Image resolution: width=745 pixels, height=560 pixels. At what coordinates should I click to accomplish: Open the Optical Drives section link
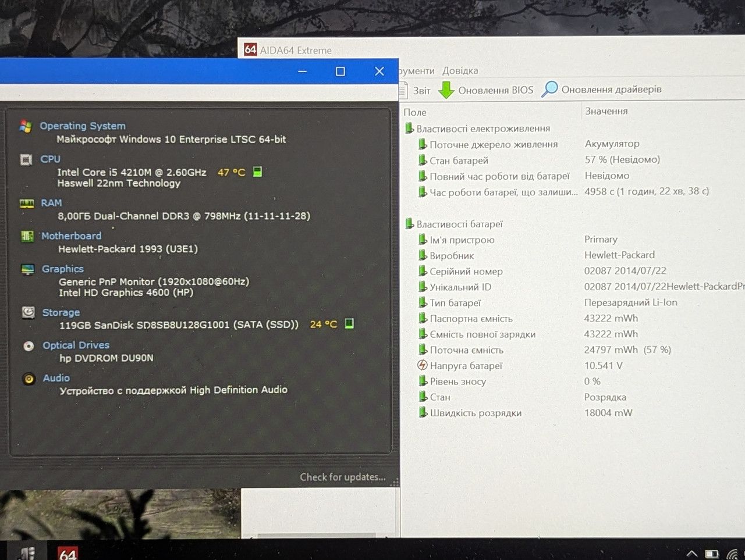(x=76, y=345)
